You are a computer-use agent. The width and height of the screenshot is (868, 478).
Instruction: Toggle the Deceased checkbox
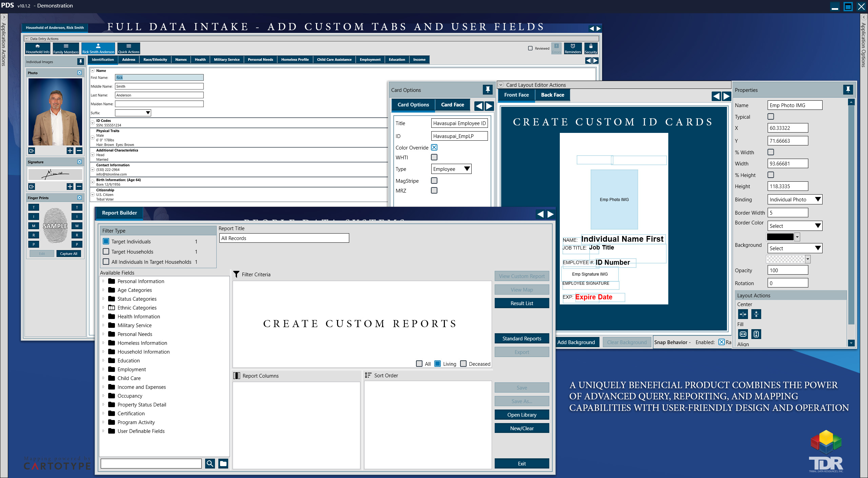coord(463,364)
